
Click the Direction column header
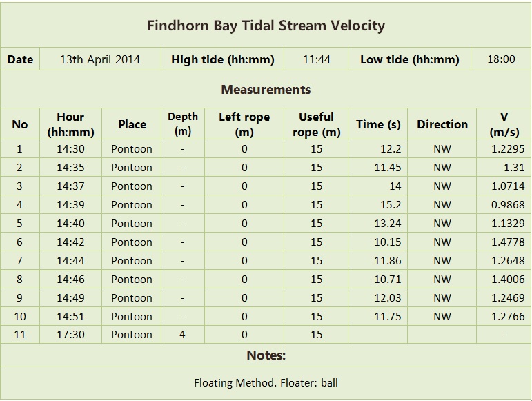[x=442, y=124]
